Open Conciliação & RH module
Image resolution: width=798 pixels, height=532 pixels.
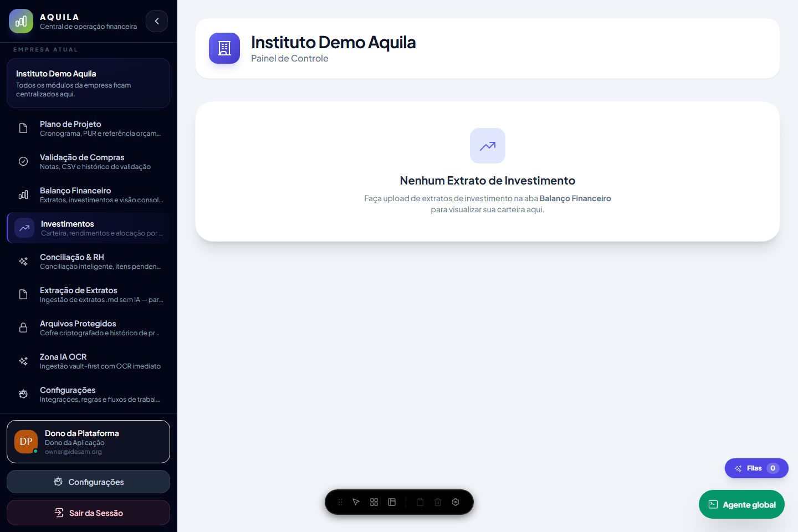pos(88,262)
